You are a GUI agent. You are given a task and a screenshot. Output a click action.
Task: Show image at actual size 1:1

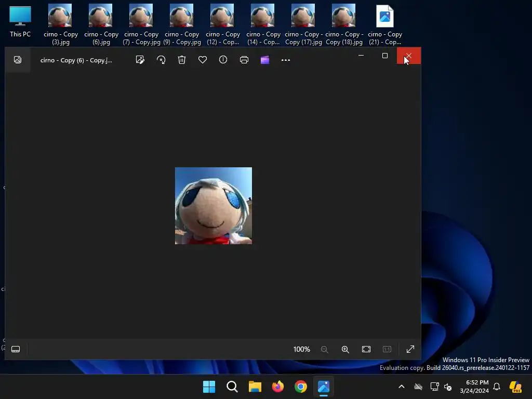(x=387, y=349)
